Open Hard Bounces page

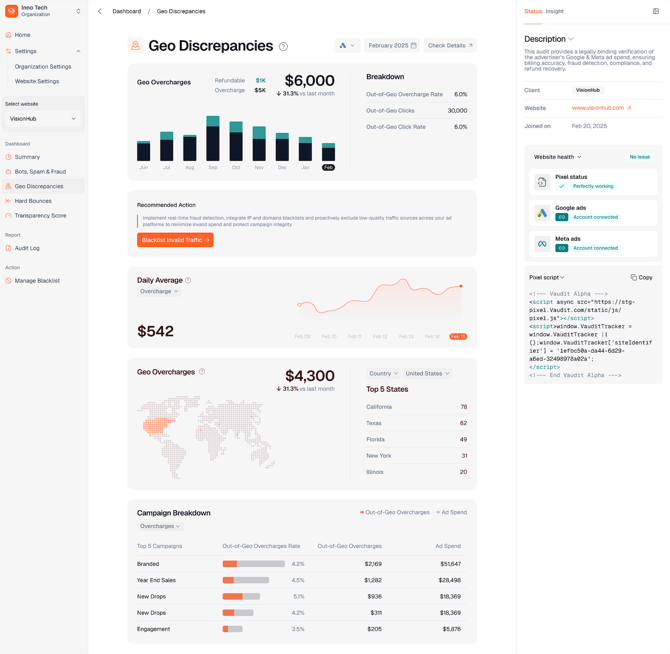point(33,201)
